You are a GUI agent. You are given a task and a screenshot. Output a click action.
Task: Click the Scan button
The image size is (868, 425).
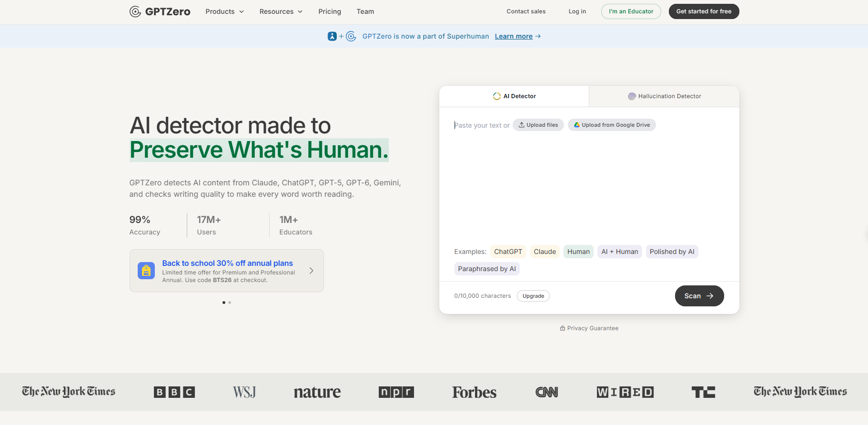pos(699,296)
